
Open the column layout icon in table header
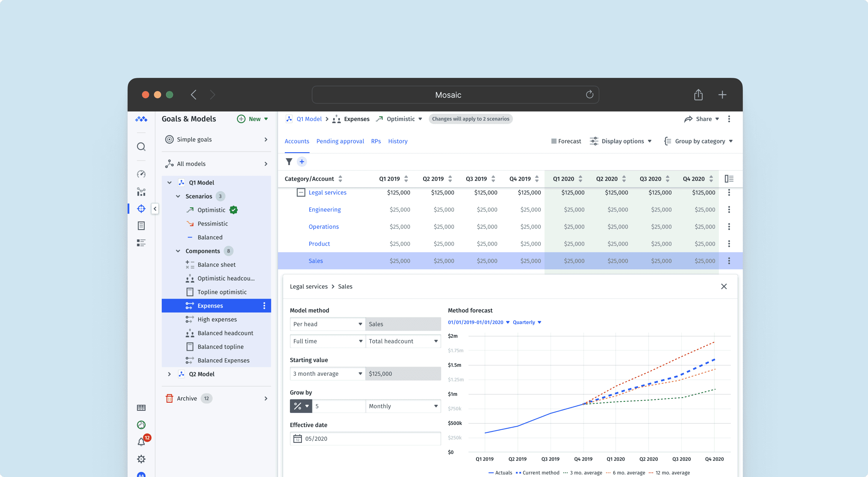click(x=729, y=179)
